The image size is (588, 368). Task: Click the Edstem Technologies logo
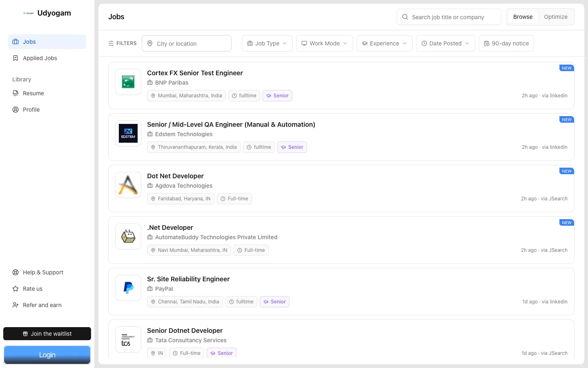[x=128, y=133]
